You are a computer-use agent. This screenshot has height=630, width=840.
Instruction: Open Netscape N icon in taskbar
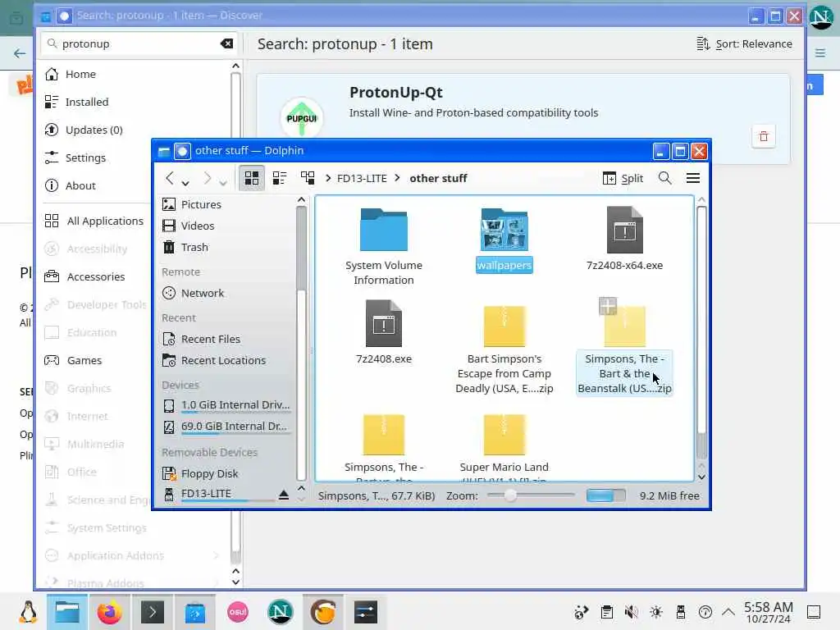[281, 612]
